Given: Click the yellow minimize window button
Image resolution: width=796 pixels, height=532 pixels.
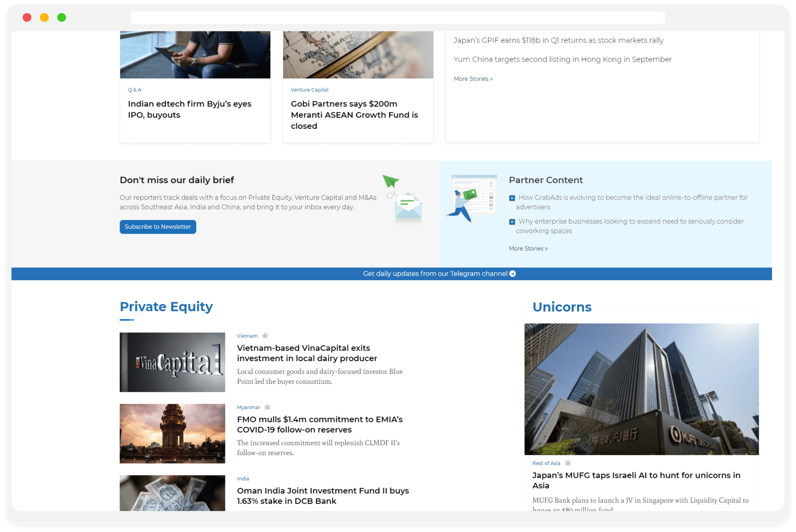Looking at the screenshot, I should (x=44, y=17).
